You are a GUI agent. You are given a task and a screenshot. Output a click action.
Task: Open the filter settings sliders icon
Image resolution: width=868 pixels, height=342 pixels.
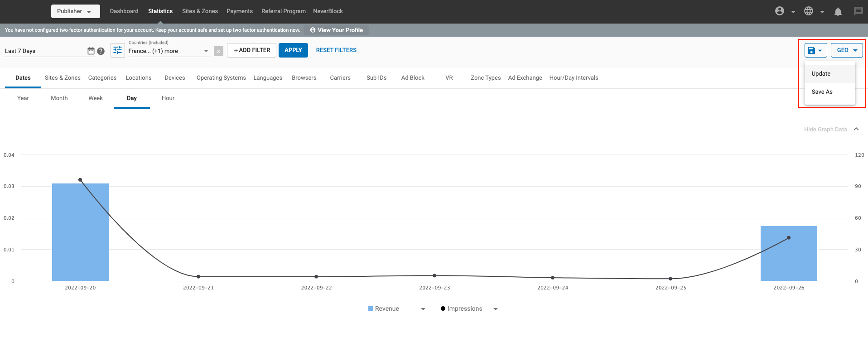[117, 50]
